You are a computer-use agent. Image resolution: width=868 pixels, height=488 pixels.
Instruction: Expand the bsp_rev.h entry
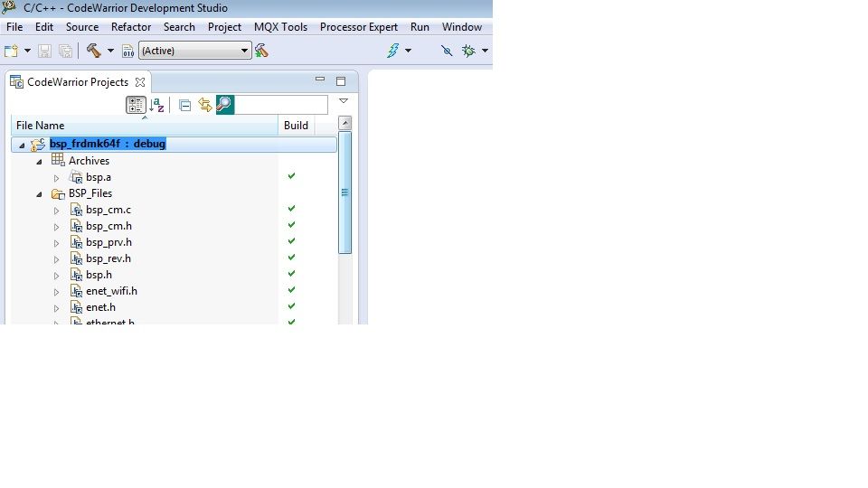(56, 259)
